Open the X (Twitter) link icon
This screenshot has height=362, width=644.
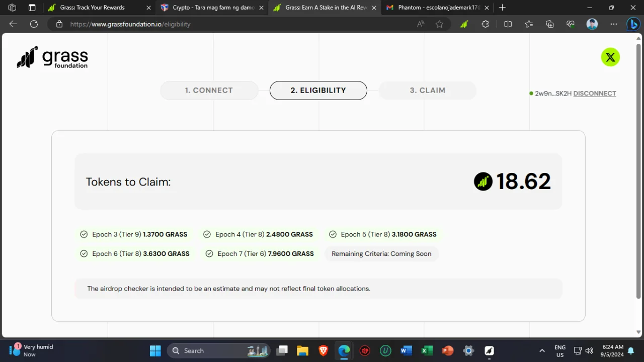[610, 57]
